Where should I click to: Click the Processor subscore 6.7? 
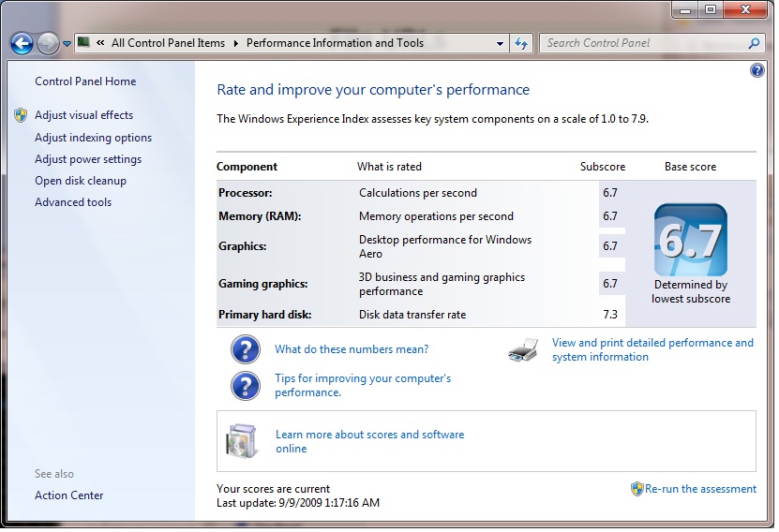pyautogui.click(x=610, y=193)
